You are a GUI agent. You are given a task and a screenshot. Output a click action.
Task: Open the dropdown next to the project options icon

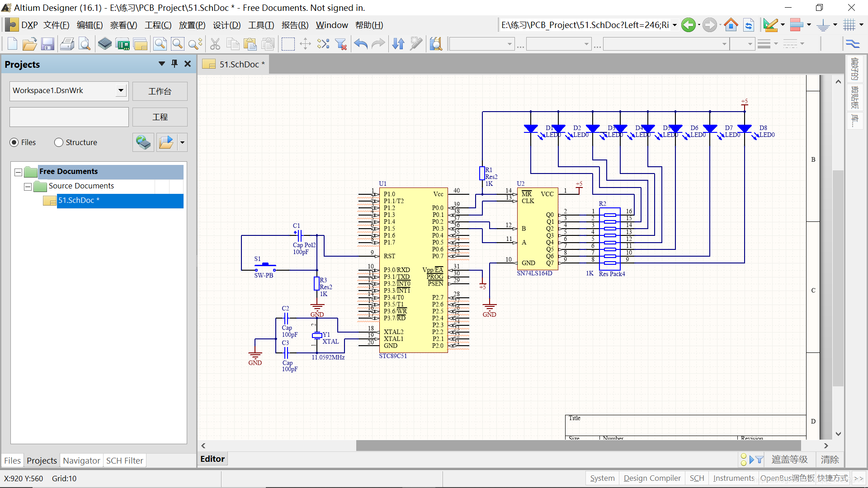[x=182, y=142]
